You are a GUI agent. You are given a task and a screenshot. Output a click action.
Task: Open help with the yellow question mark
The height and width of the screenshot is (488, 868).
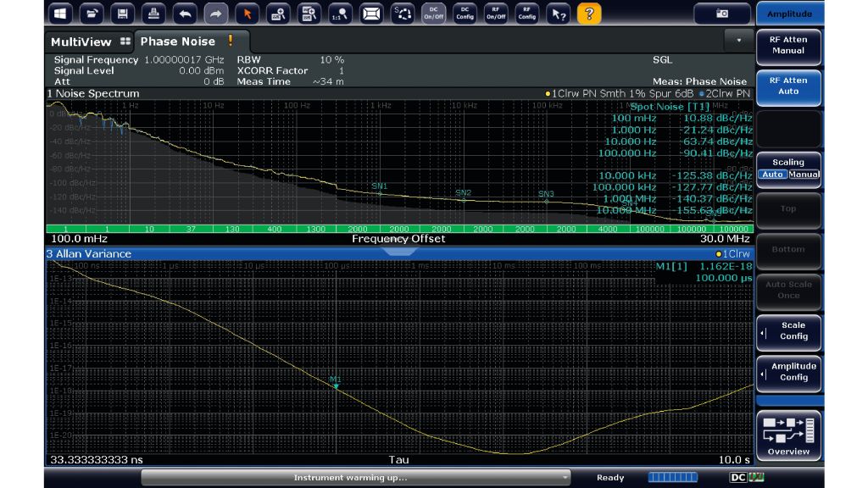[589, 14]
